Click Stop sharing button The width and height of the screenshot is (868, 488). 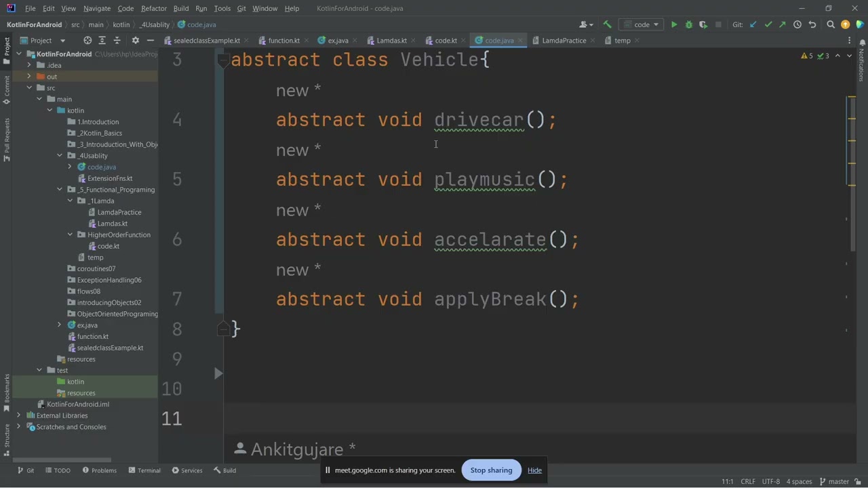(x=491, y=470)
